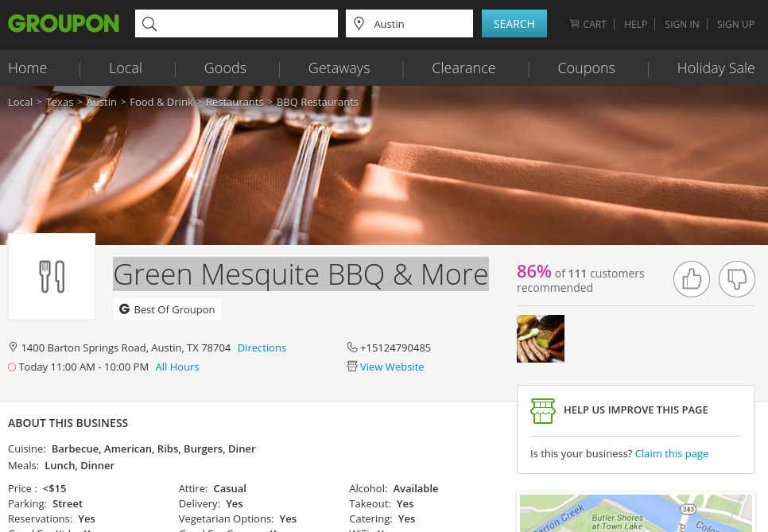Open the Coupons navigation tab

tap(586, 68)
